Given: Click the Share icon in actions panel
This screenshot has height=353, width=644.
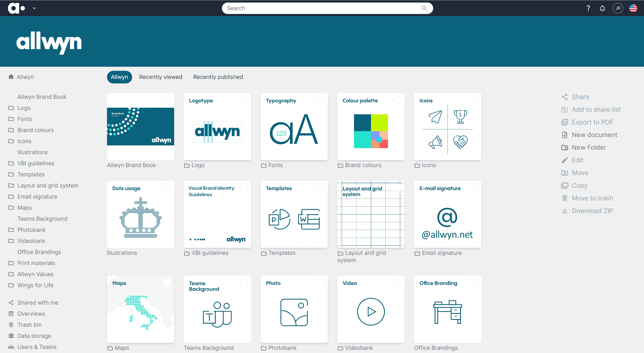Looking at the screenshot, I should pyautogui.click(x=565, y=97).
